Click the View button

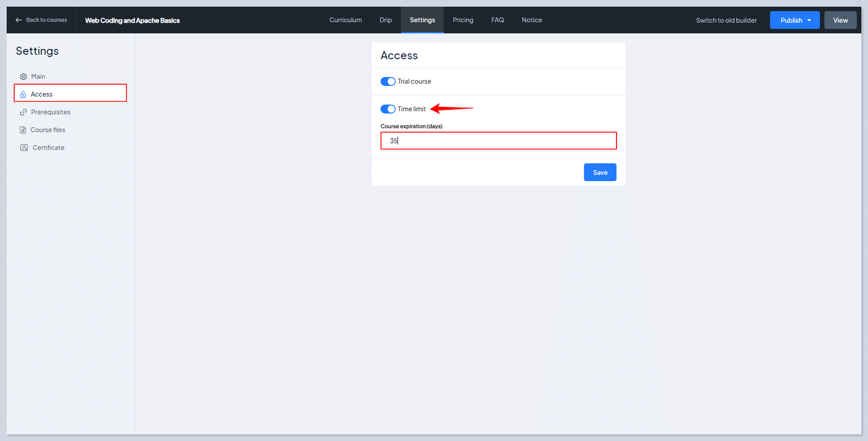pos(840,20)
